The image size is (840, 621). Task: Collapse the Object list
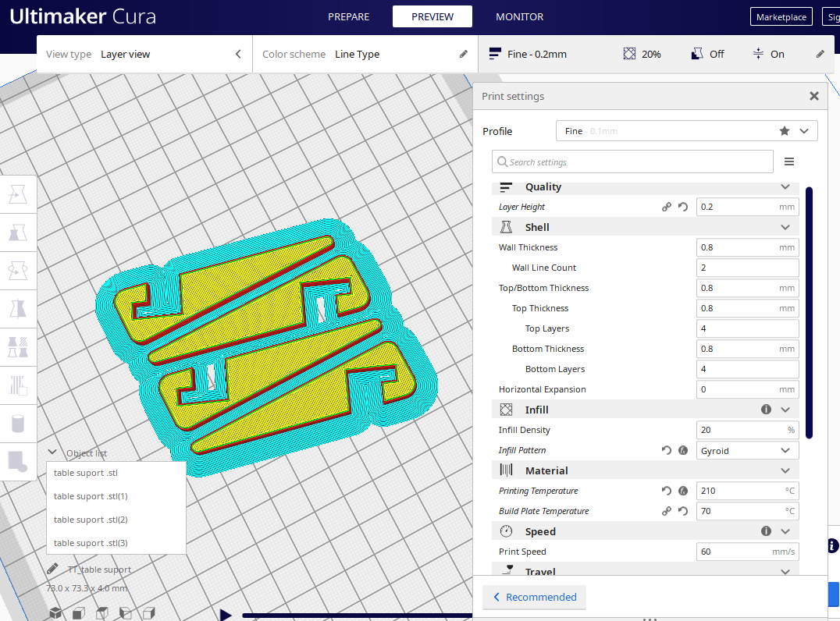[52, 452]
